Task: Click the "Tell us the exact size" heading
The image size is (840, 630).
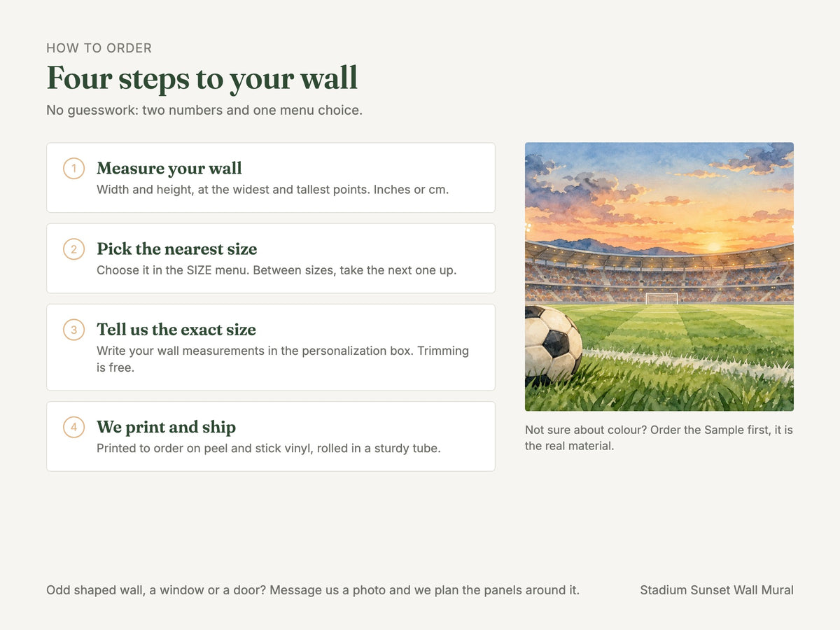Action: pos(176,330)
